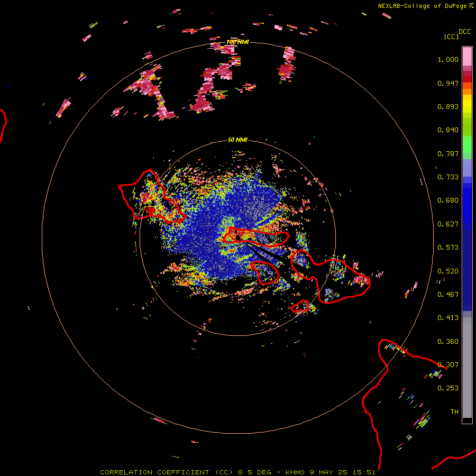This screenshot has height=476, width=476.
Task: Pick the bright blue swatch beside 0.680
Action: tap(467, 204)
